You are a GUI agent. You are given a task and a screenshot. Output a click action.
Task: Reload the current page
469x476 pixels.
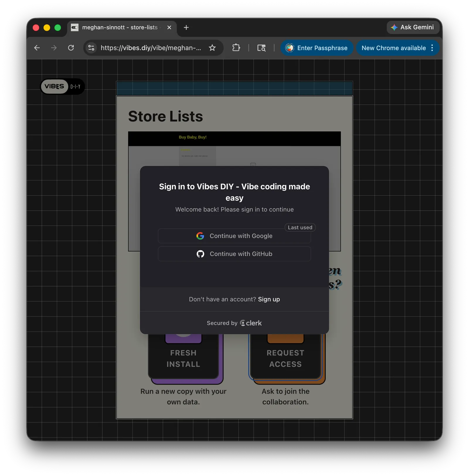(x=71, y=48)
